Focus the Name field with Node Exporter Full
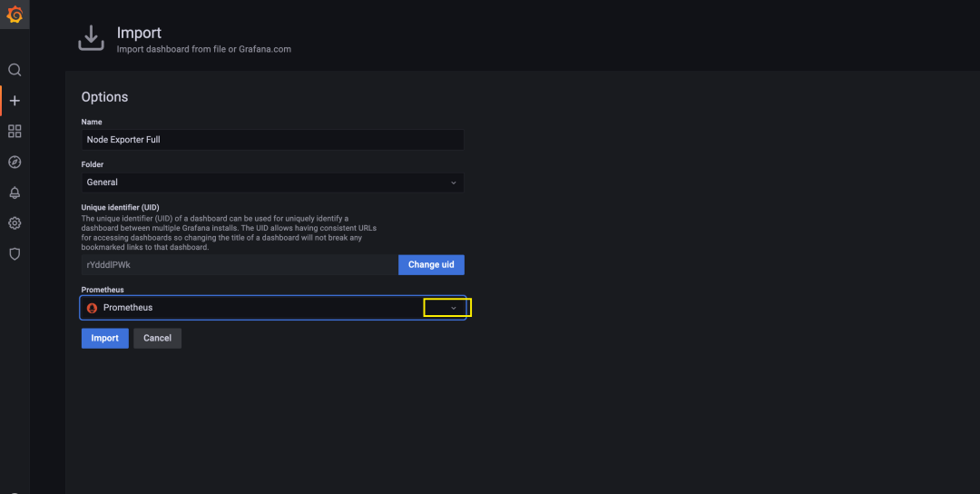Screen dimensions: 980x494 point(272,140)
